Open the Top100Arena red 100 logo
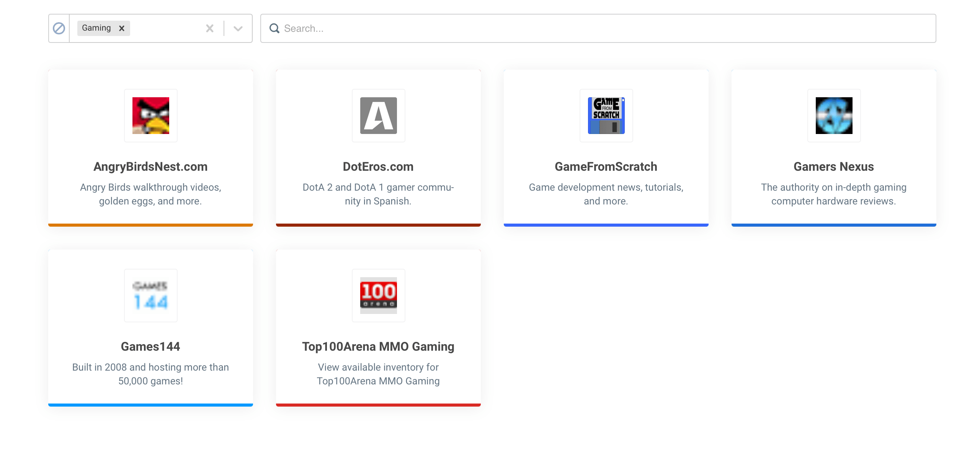Image resolution: width=980 pixels, height=451 pixels. pos(379,296)
